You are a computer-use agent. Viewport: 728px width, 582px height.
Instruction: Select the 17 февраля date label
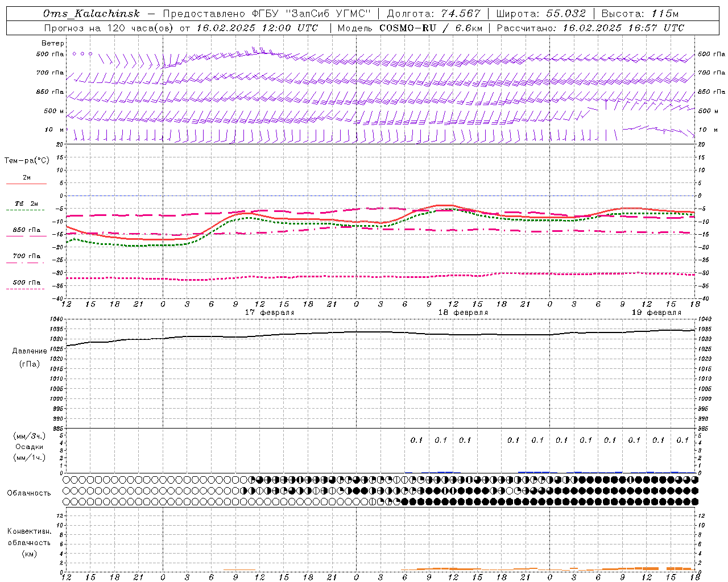point(270,313)
